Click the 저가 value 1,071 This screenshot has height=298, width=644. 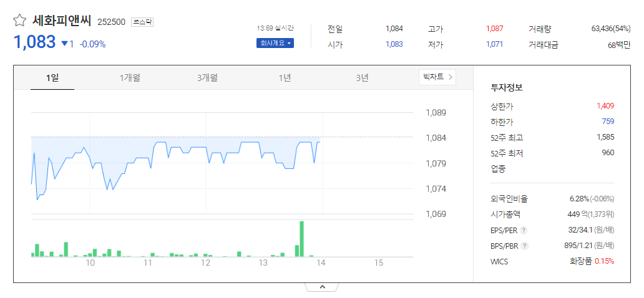(x=494, y=44)
